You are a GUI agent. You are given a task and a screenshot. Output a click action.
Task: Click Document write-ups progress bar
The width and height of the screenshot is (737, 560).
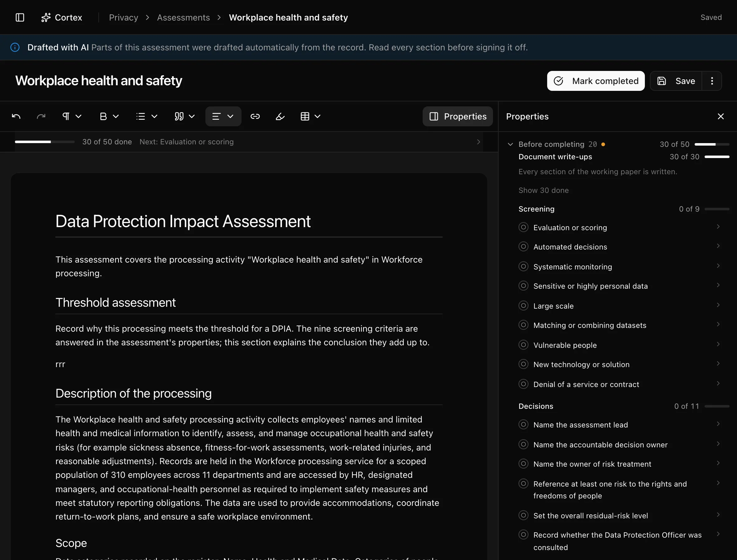click(x=717, y=157)
